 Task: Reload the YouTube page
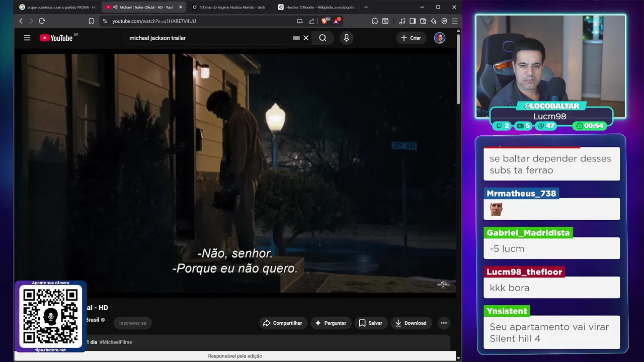pos(42,21)
